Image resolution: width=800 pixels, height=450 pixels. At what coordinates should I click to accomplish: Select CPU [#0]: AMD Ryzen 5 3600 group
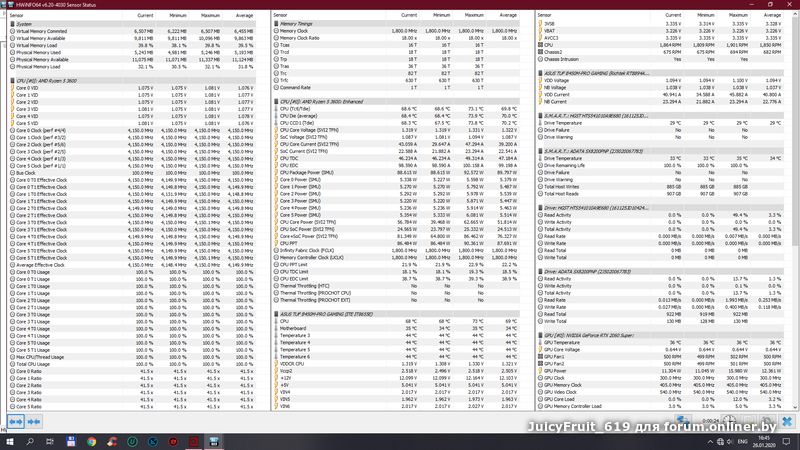pos(50,80)
